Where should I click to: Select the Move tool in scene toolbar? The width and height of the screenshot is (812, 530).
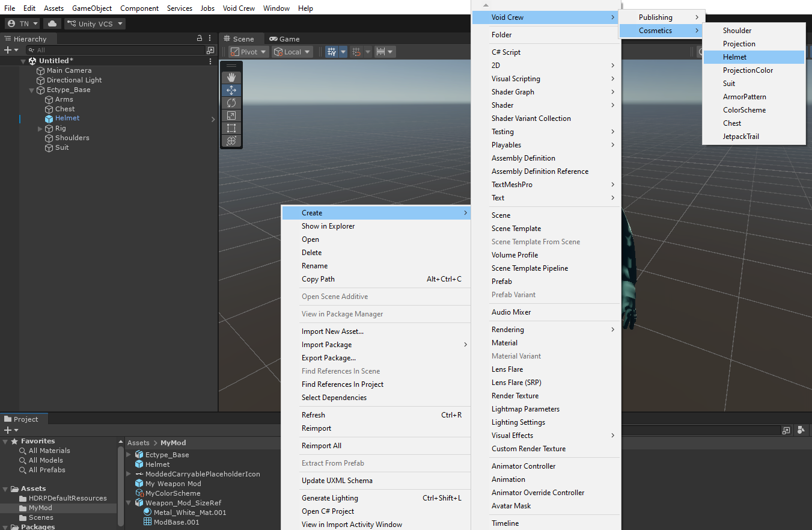point(231,90)
